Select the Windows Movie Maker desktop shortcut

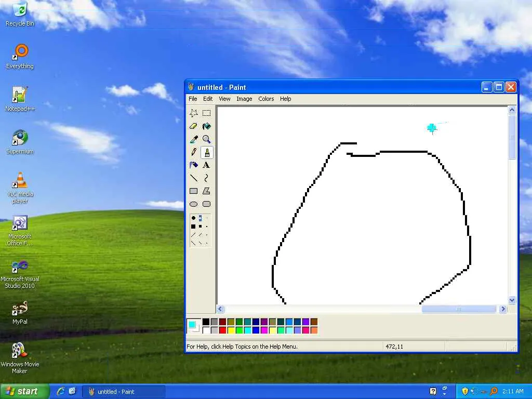(x=20, y=358)
